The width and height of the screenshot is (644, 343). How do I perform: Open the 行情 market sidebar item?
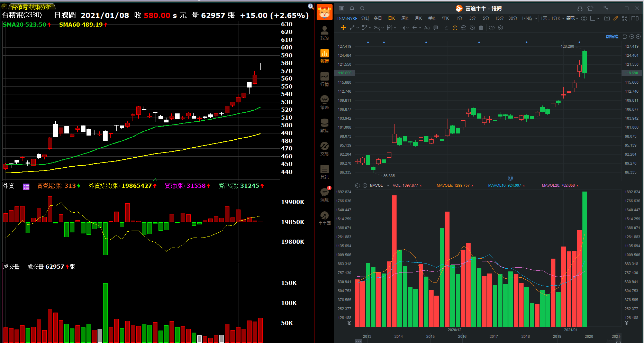pyautogui.click(x=324, y=79)
